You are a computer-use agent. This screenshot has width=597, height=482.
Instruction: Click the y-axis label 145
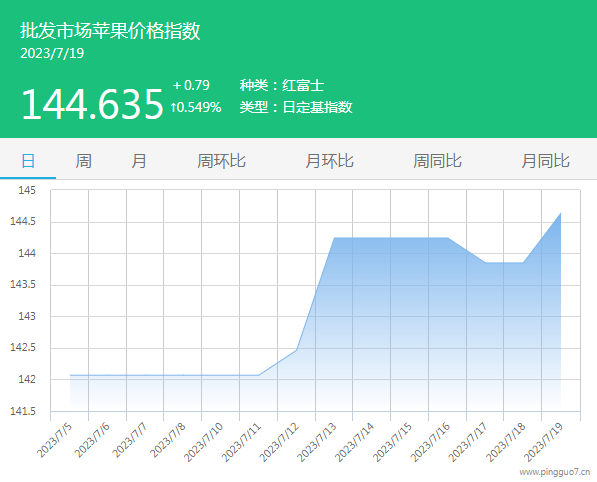pos(27,190)
